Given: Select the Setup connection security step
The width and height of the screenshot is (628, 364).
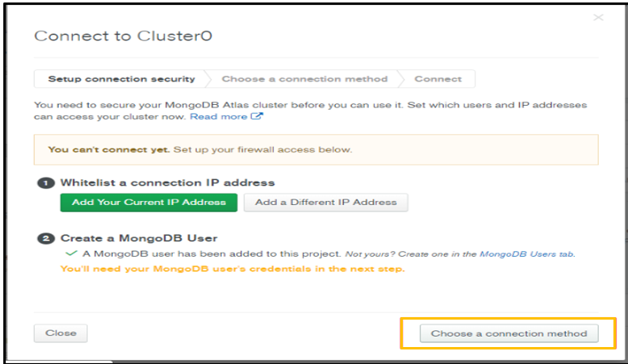Looking at the screenshot, I should [x=121, y=79].
